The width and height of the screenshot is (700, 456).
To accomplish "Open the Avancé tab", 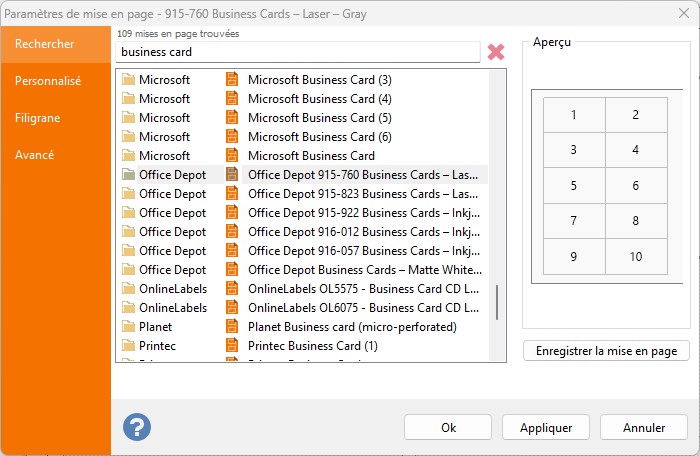I will tap(55, 155).
